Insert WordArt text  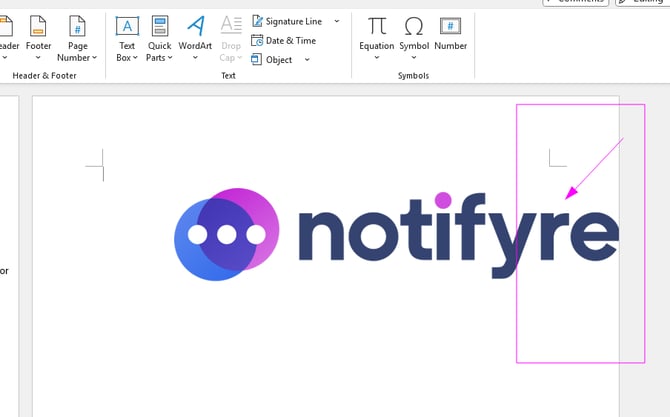click(x=196, y=26)
